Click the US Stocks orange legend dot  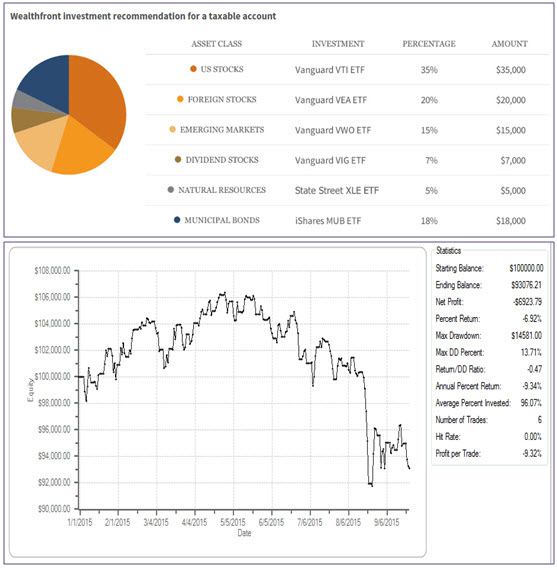point(193,69)
